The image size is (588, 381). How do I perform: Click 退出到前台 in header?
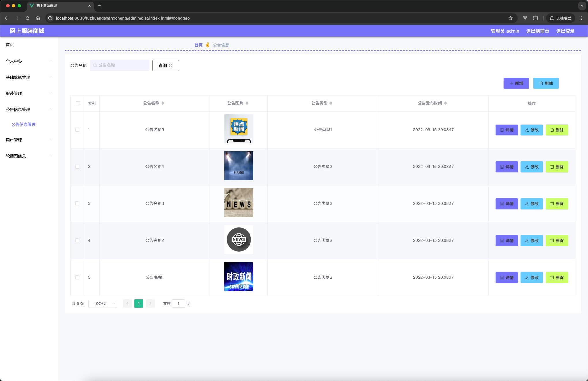point(538,31)
